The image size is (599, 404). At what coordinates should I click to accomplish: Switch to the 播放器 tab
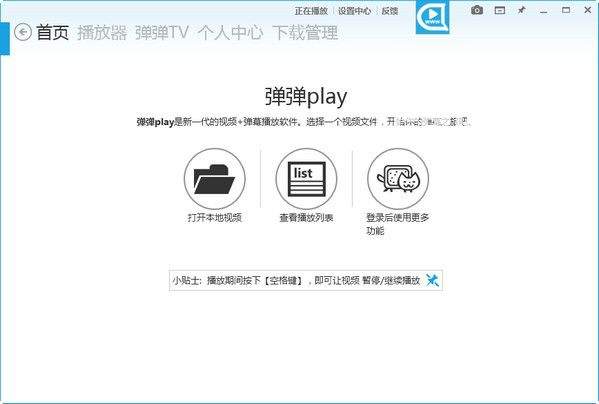pos(102,32)
